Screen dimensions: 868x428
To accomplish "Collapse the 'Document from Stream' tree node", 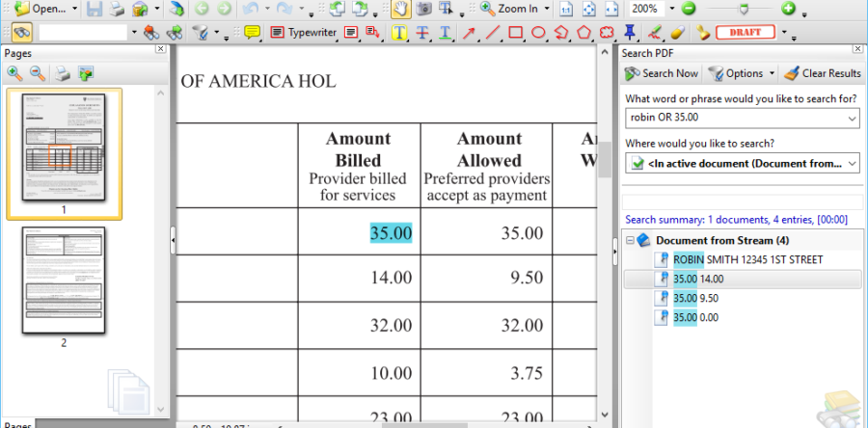I will [631, 240].
